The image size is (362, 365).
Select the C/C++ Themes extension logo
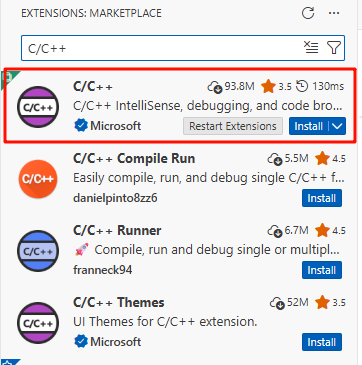(38, 323)
